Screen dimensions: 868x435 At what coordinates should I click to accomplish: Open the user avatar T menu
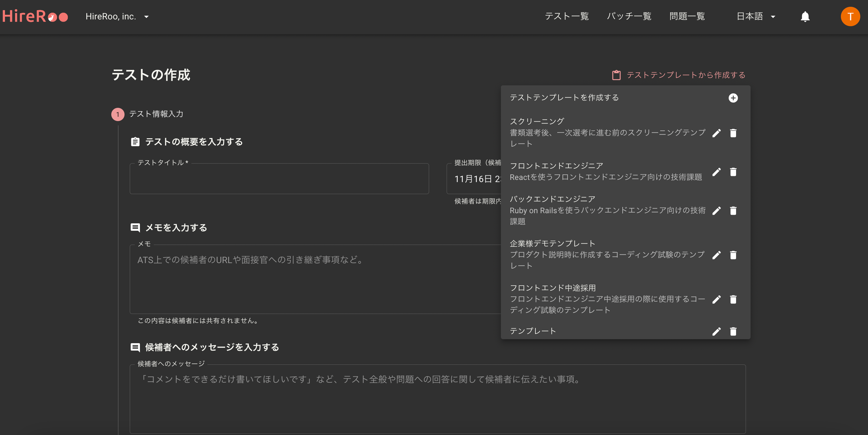point(850,17)
